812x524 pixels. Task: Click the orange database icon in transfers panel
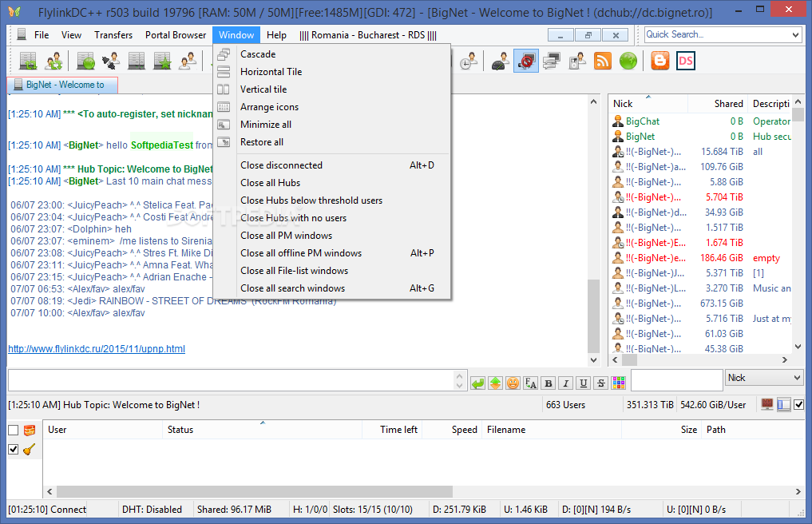point(30,430)
